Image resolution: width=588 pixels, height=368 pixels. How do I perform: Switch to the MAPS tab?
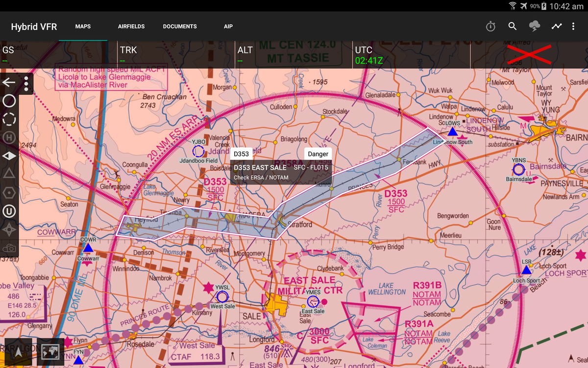tap(83, 26)
